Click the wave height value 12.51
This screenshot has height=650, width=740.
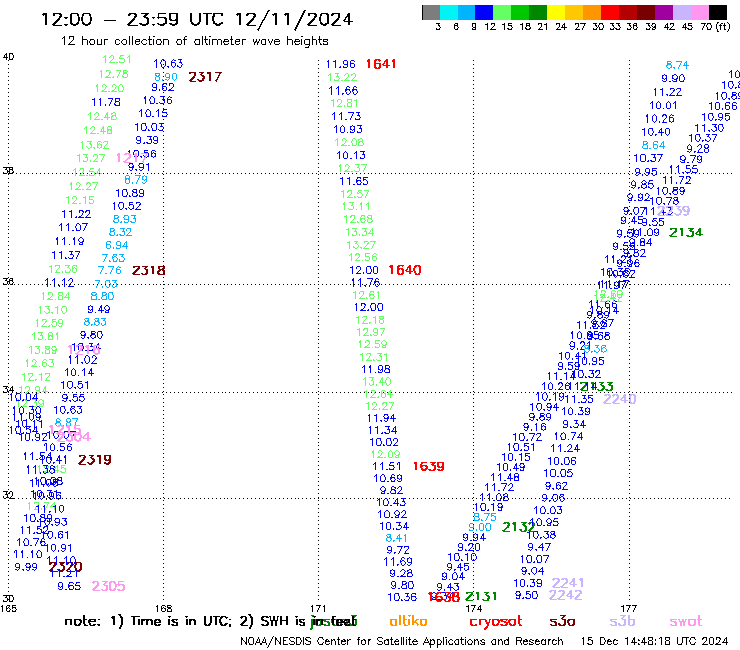coord(117,59)
